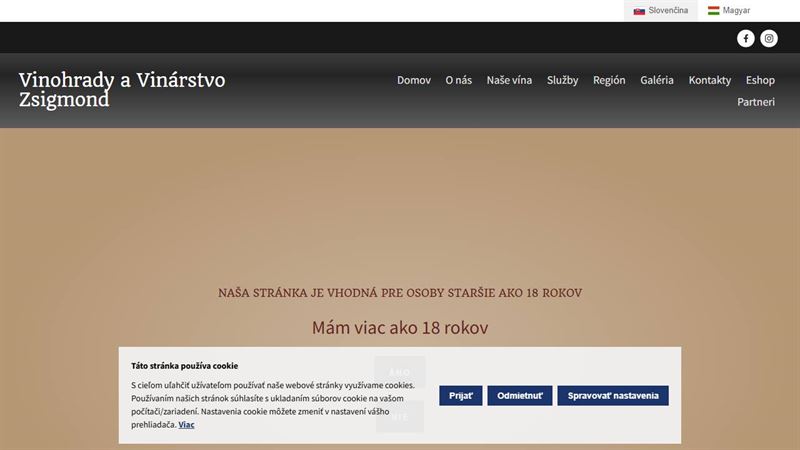Click the Hungarian flag icon
This screenshot has height=450, width=800.
pyautogui.click(x=713, y=11)
